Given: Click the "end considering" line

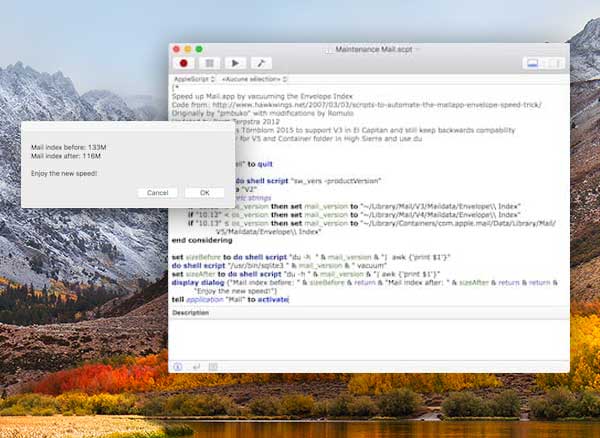Looking at the screenshot, I should 202,240.
